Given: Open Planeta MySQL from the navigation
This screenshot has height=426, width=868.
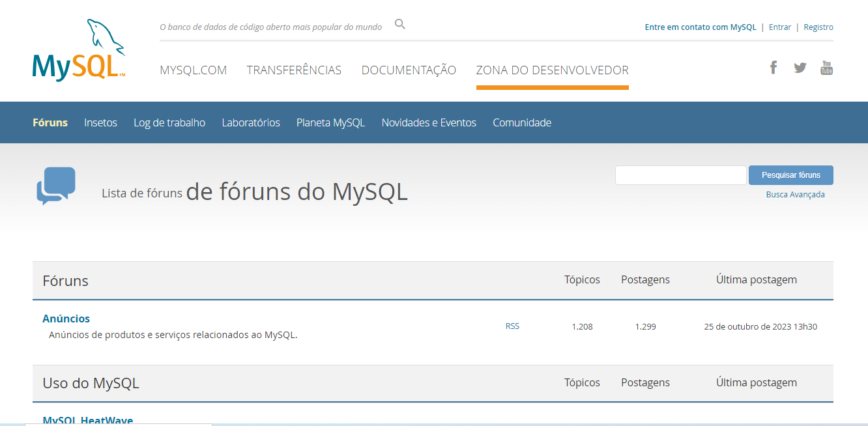Looking at the screenshot, I should (x=330, y=122).
